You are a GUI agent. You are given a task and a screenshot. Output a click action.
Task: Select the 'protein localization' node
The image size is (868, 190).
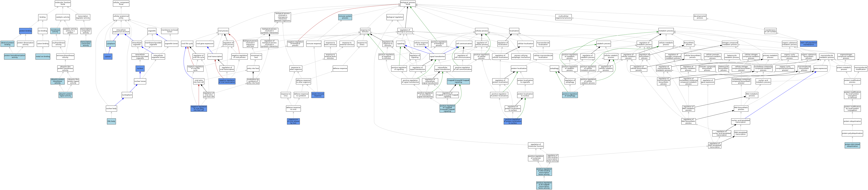[x=519, y=69]
